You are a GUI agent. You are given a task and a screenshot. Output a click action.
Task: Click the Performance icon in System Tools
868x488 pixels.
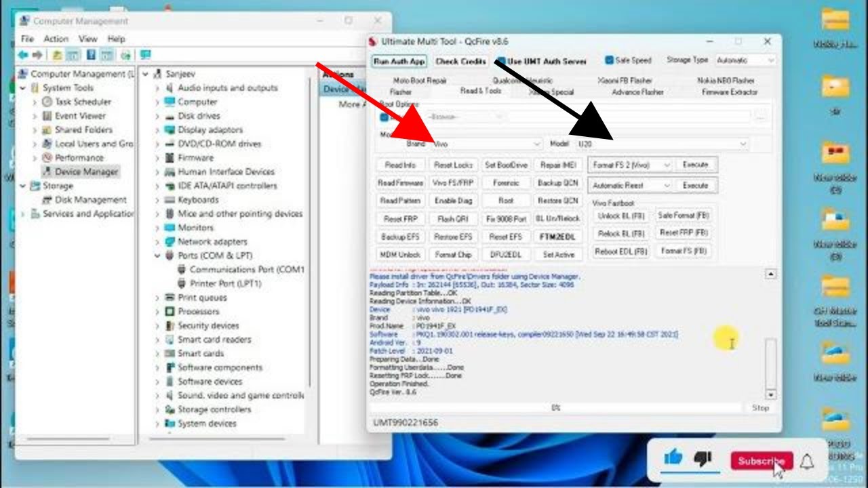coord(47,158)
